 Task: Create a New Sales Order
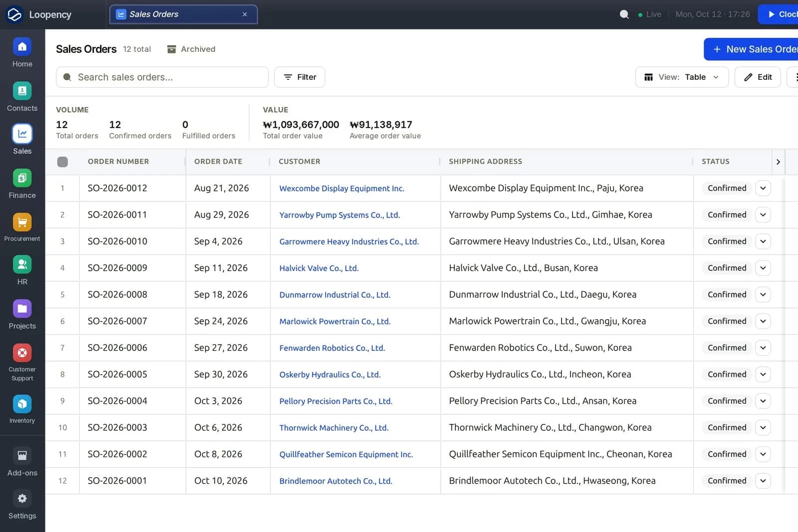(x=751, y=49)
